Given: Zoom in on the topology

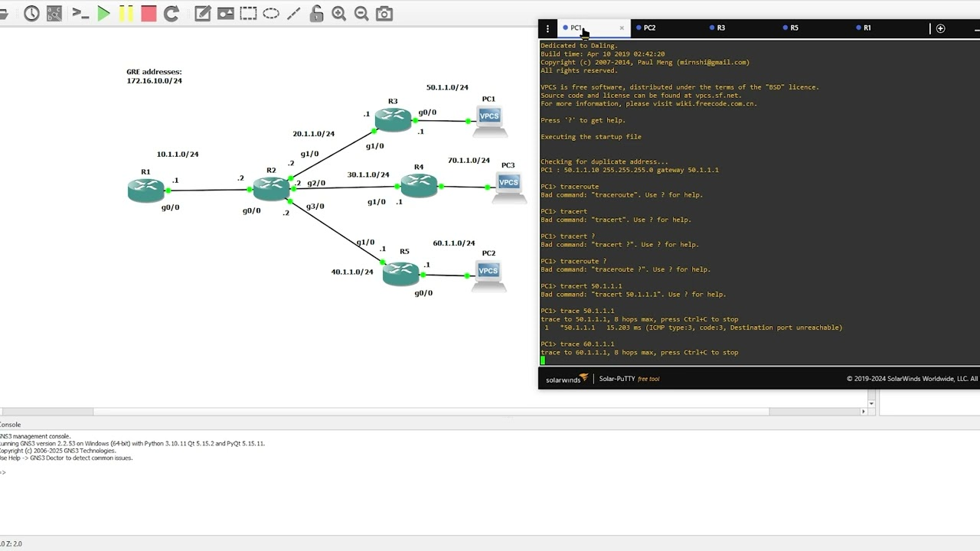Looking at the screenshot, I should [339, 13].
